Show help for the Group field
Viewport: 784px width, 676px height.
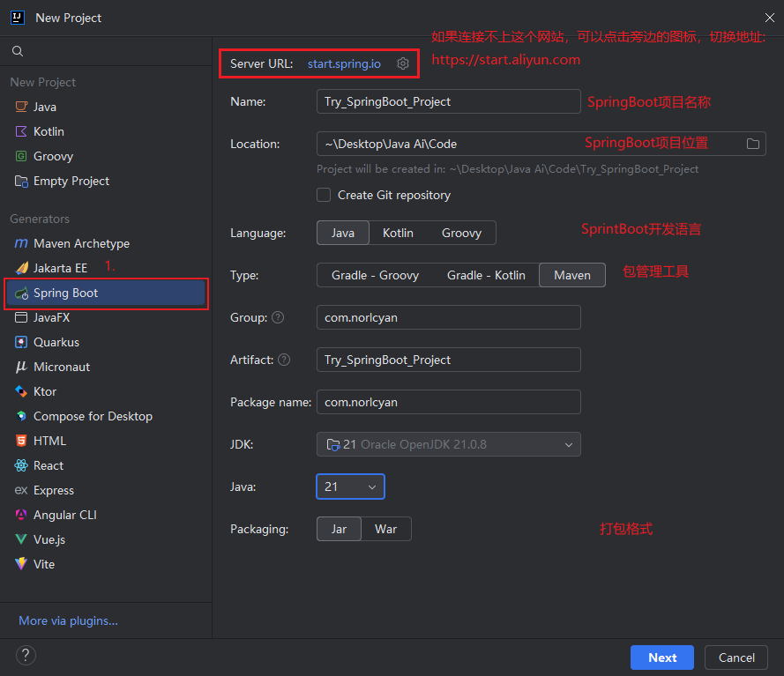click(278, 317)
